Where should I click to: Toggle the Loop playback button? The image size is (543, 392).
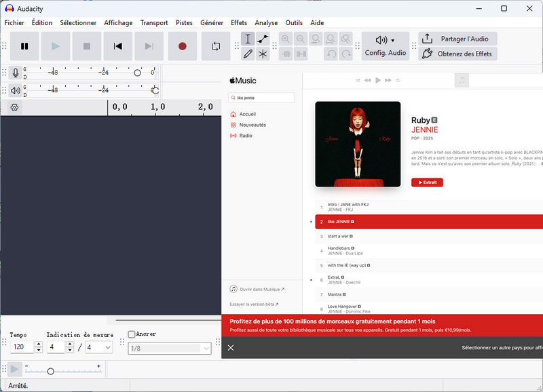pyautogui.click(x=216, y=46)
